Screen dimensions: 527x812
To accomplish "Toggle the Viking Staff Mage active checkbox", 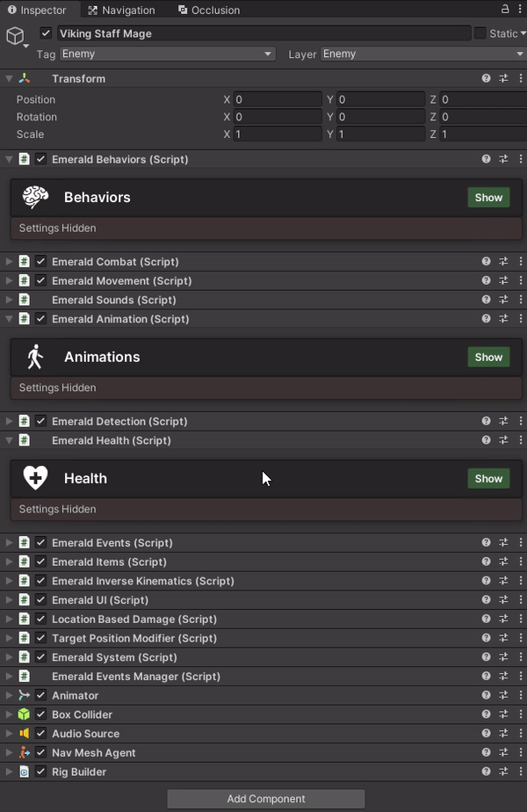I will [47, 33].
